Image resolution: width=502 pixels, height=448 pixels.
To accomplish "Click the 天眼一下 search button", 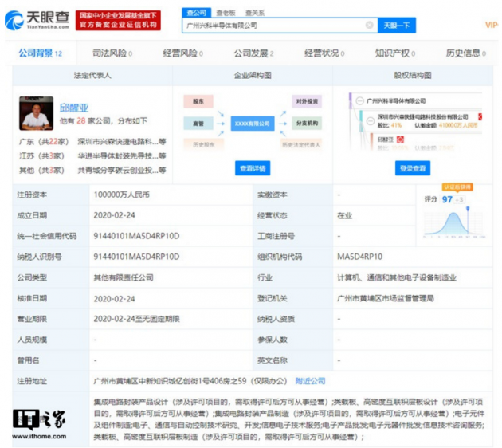I will [397, 26].
